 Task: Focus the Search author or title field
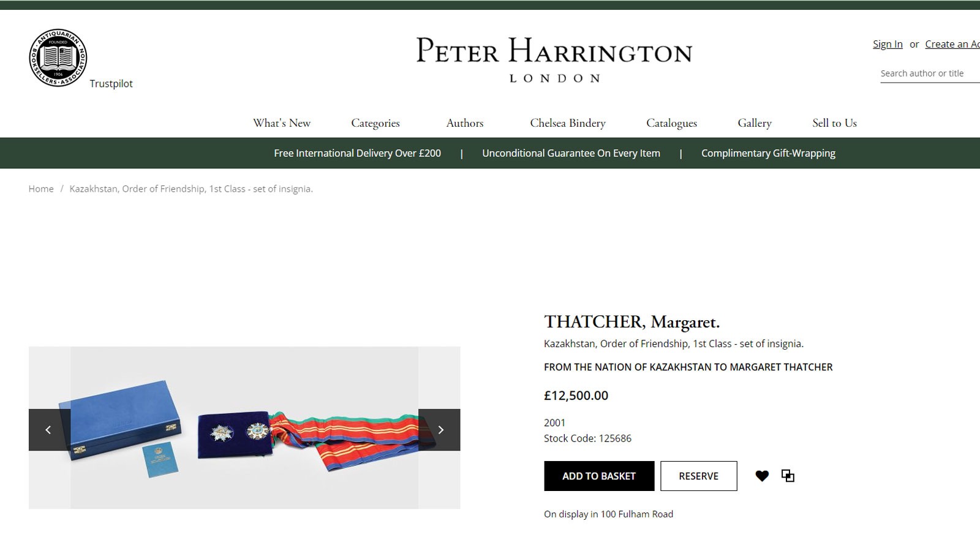pos(930,73)
